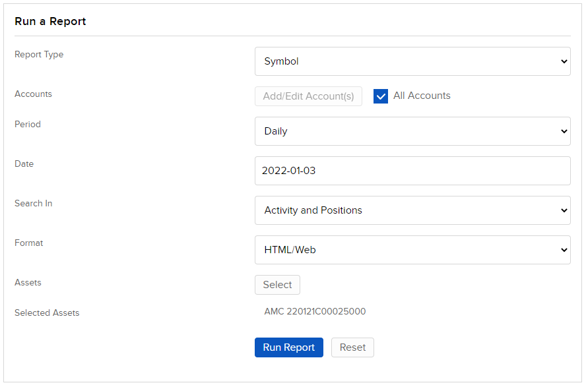Click the Run Report button

coord(288,347)
